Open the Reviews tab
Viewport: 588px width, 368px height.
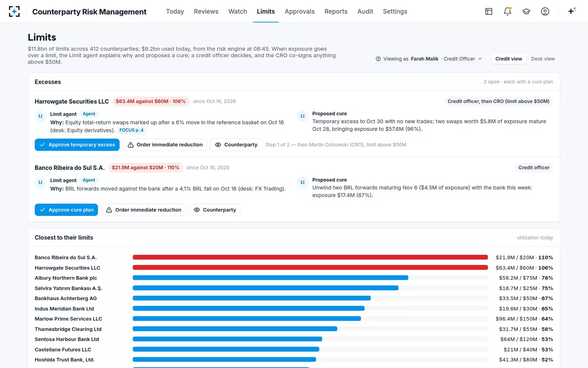(206, 11)
